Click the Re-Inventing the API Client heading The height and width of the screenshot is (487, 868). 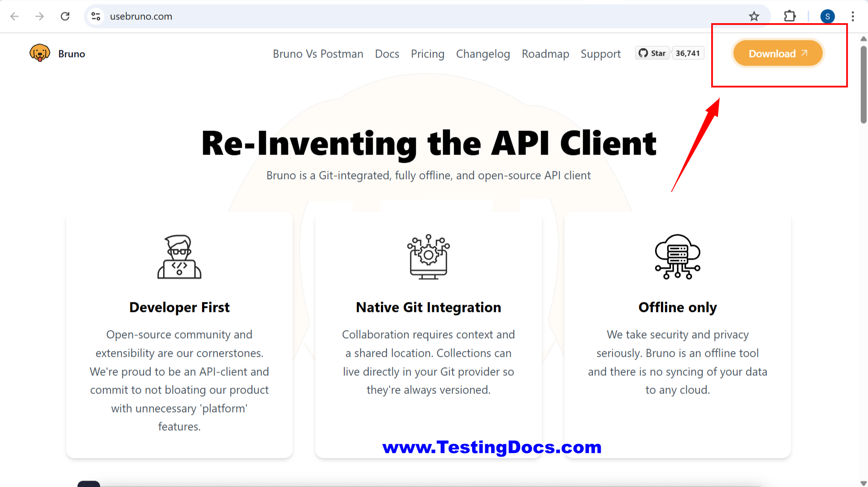pos(429,144)
